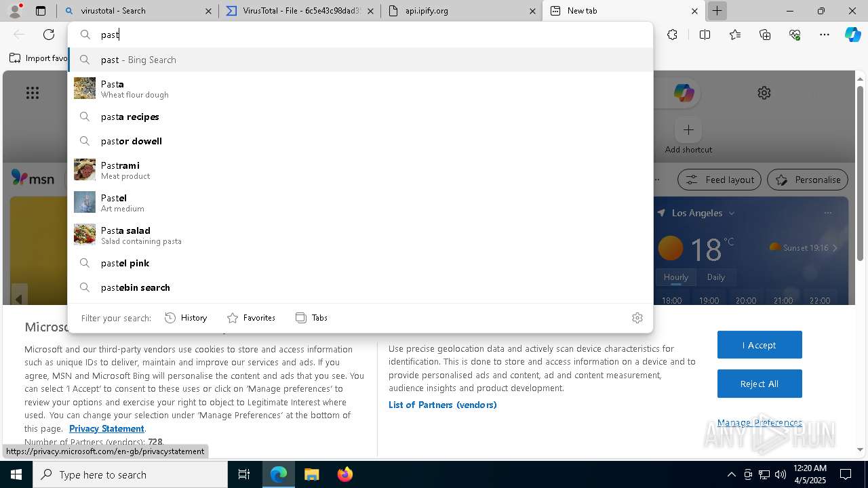This screenshot has width=868, height=488.
Task: Open the browser profile avatar icon
Action: pyautogui.click(x=15, y=11)
